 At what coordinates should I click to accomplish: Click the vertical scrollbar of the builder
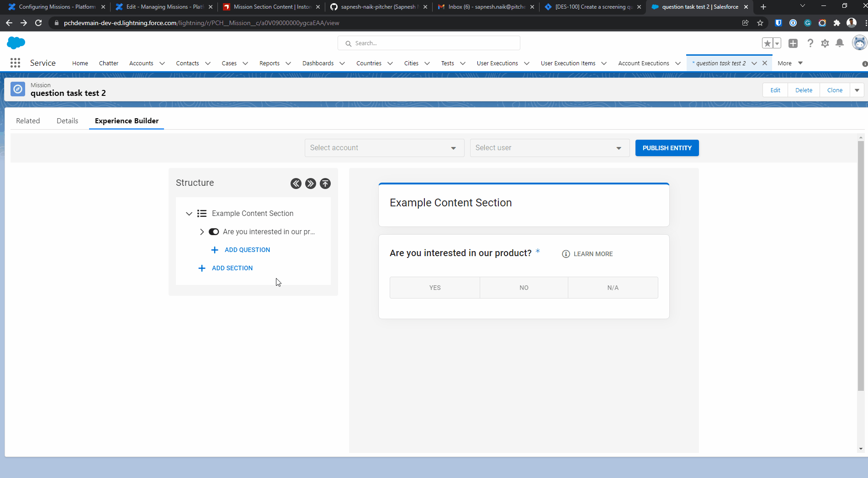pos(861,265)
